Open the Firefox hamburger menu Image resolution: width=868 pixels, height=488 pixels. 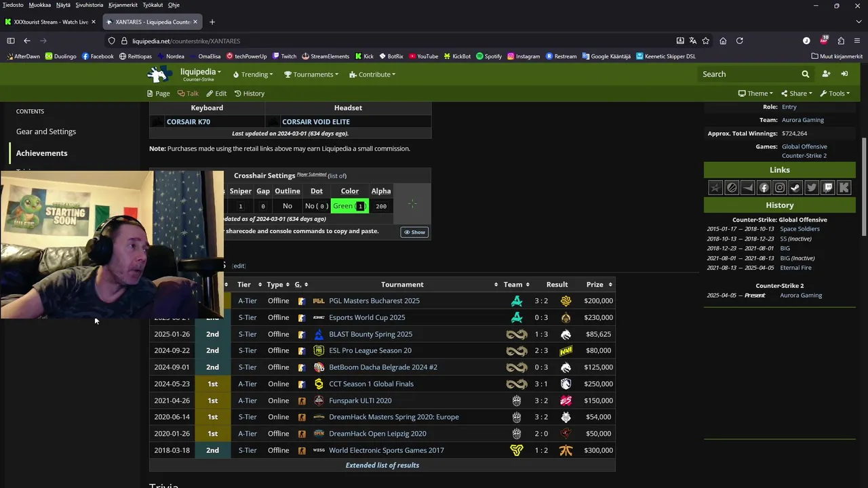[858, 41]
